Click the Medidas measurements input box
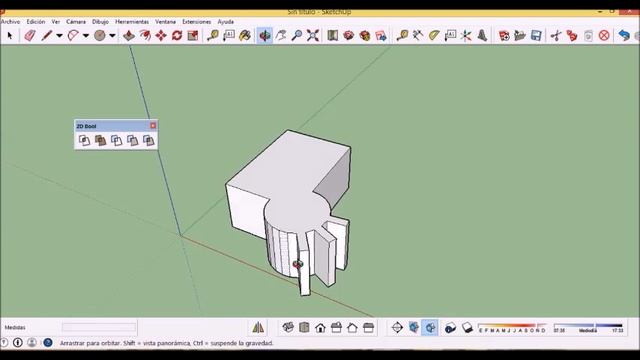This screenshot has width=640, height=360. 99,327
